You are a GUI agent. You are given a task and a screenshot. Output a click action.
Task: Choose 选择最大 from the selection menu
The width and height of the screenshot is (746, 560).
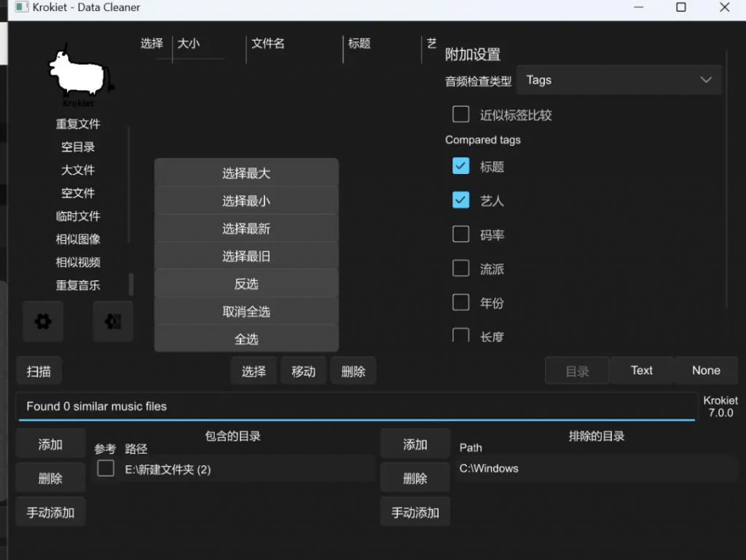[x=246, y=173]
